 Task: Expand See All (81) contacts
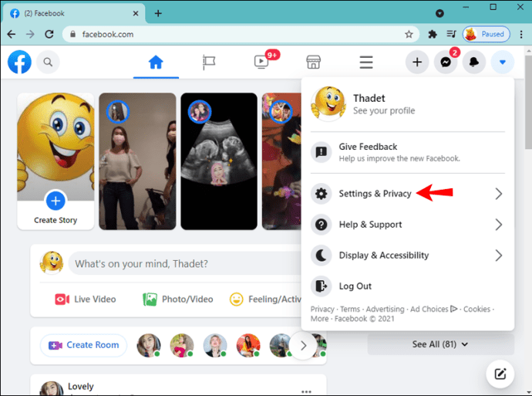click(440, 344)
